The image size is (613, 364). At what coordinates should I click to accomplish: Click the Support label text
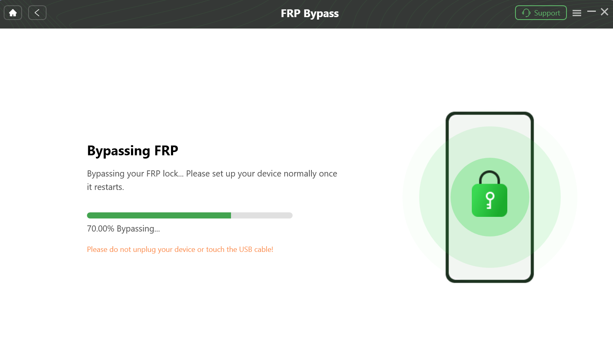coord(547,13)
